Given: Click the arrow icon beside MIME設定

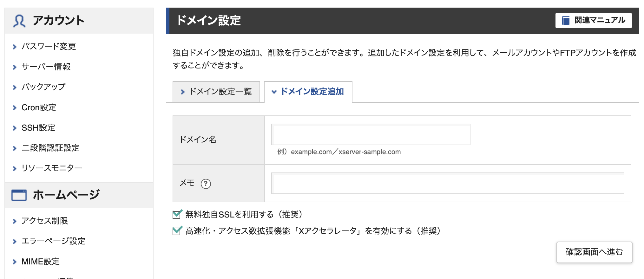Looking at the screenshot, I should (14, 262).
